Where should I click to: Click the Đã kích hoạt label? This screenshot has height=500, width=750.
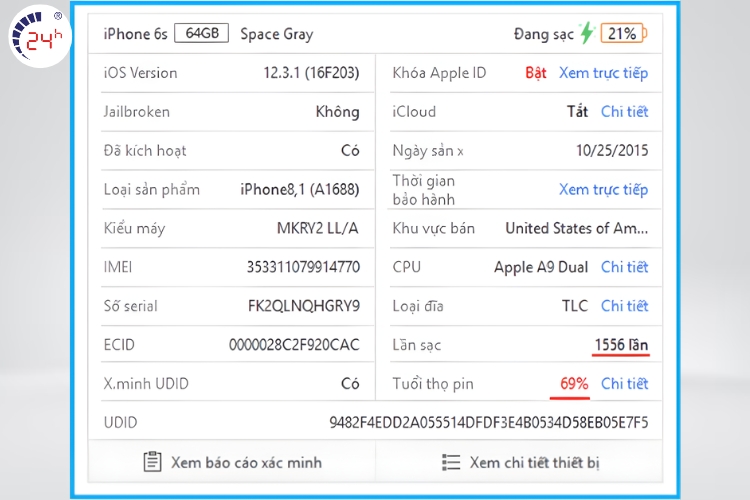(144, 151)
